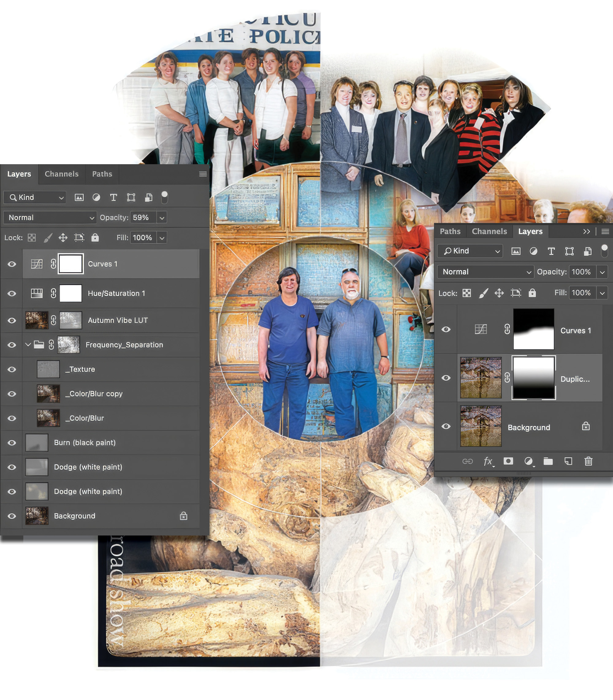The image size is (613, 700).
Task: Filter shape layers in left Layers panel
Action: point(131,197)
